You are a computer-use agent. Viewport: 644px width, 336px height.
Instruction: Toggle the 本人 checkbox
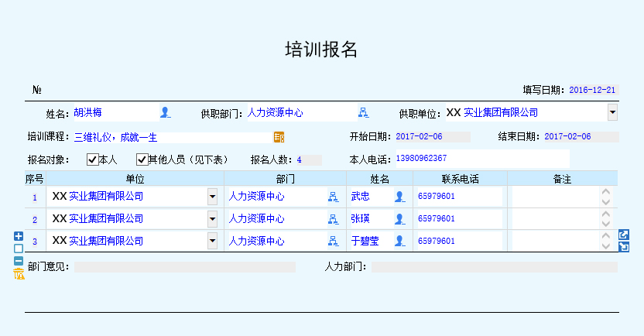(92, 159)
